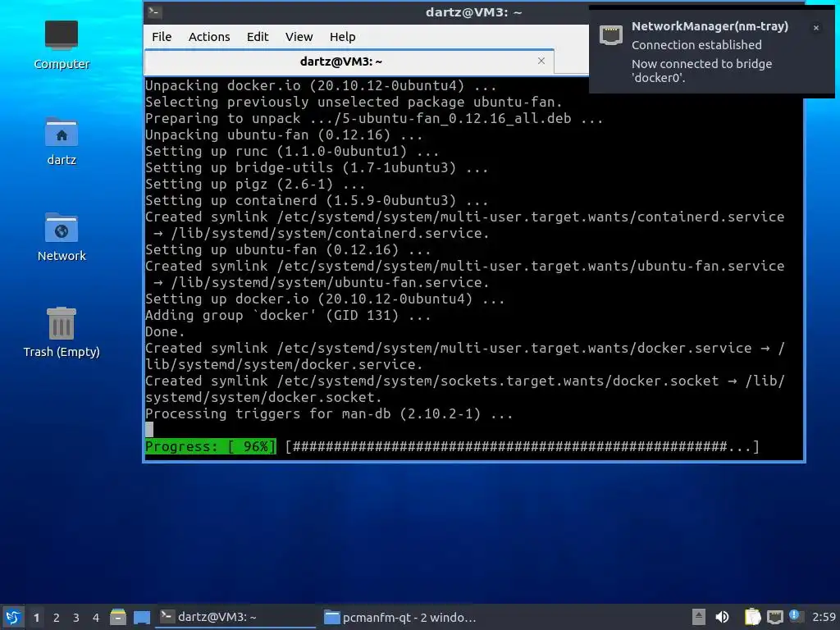
Task: Click 'Processing triggers for man-db' line
Action: 329,413
